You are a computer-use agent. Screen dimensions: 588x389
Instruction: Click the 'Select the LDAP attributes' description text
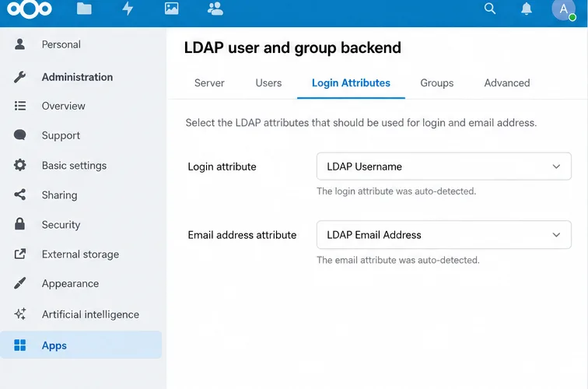coord(361,123)
